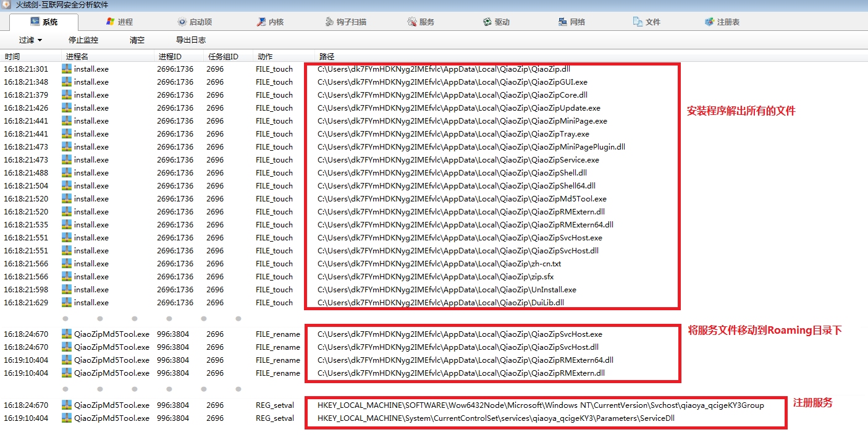Click the 启动项 tab icon
868x440 pixels.
[182, 22]
